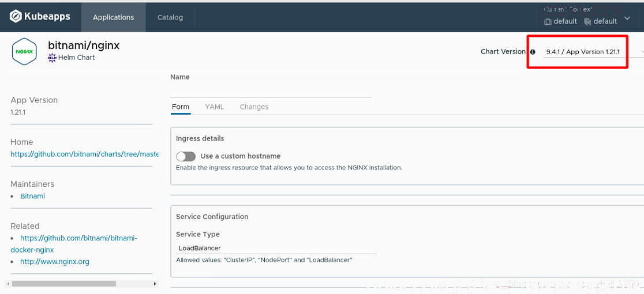Click the Helm Chart icon
The width and height of the screenshot is (644, 294).
52,58
